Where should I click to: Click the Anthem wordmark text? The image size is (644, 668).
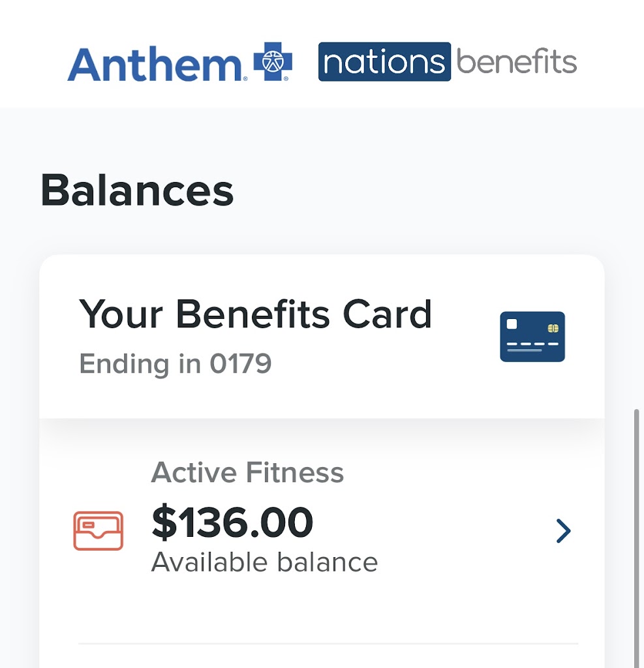tap(155, 64)
